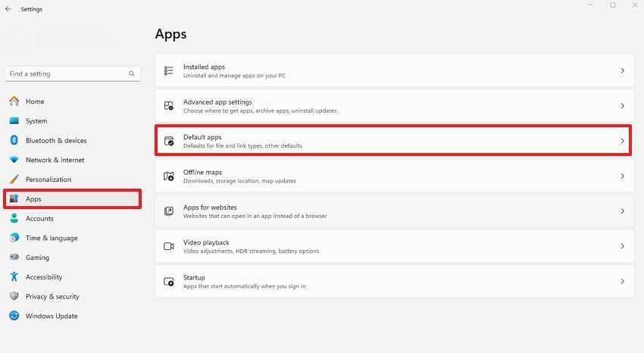Open Advanced app settings chevron
Viewport: 644px width, 353px height.
coord(623,106)
